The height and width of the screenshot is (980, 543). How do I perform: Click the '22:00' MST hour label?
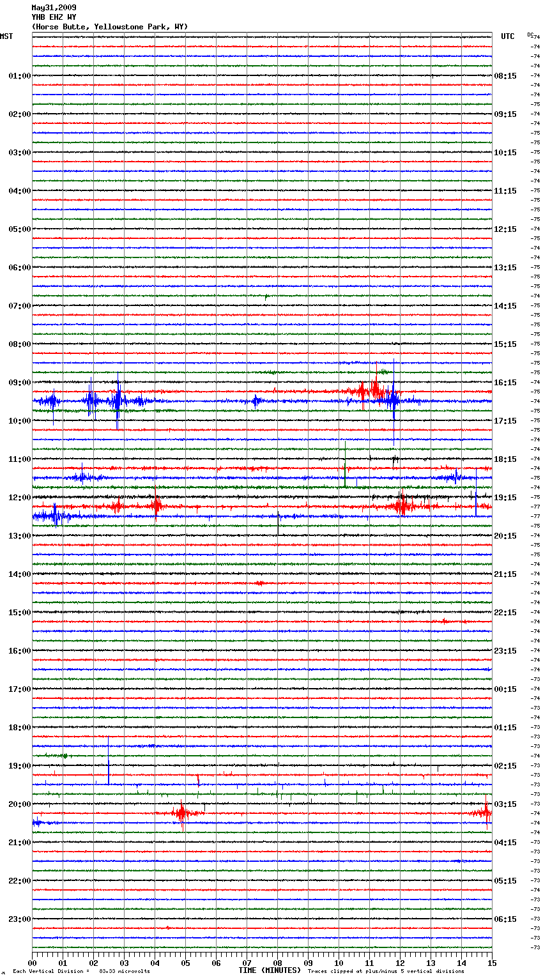tap(20, 881)
